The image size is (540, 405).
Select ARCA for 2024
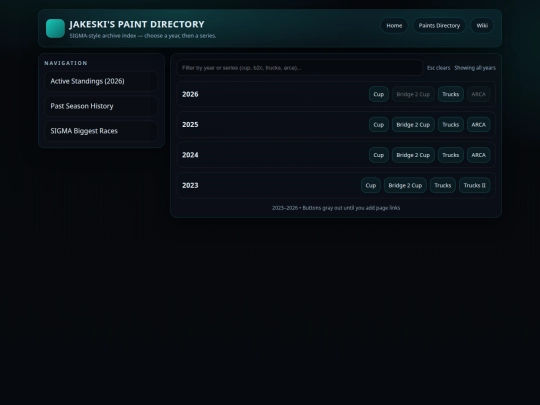478,155
